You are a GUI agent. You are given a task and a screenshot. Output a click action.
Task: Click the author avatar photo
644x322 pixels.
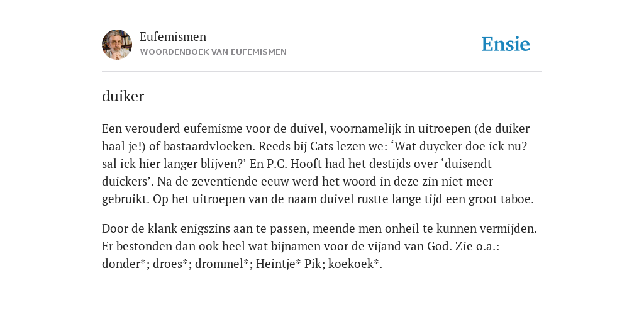(x=117, y=45)
